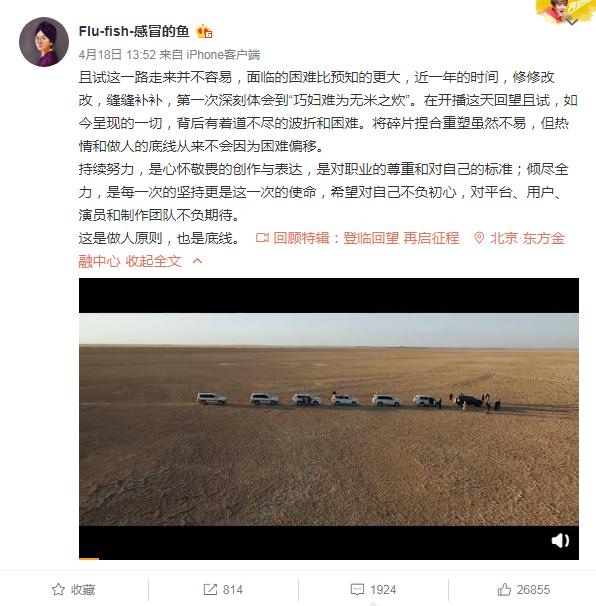Play the desert convoy video

(x=329, y=419)
